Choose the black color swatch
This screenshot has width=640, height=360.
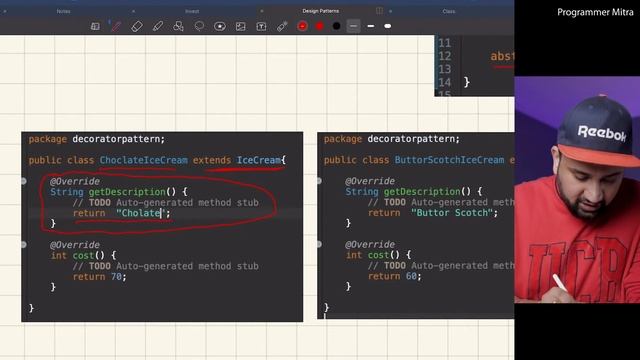(336, 27)
